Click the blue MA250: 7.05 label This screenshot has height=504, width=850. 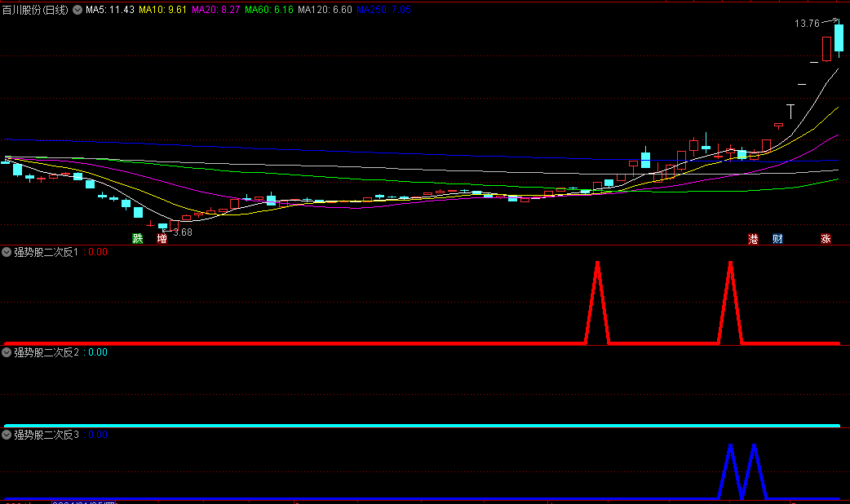point(383,10)
